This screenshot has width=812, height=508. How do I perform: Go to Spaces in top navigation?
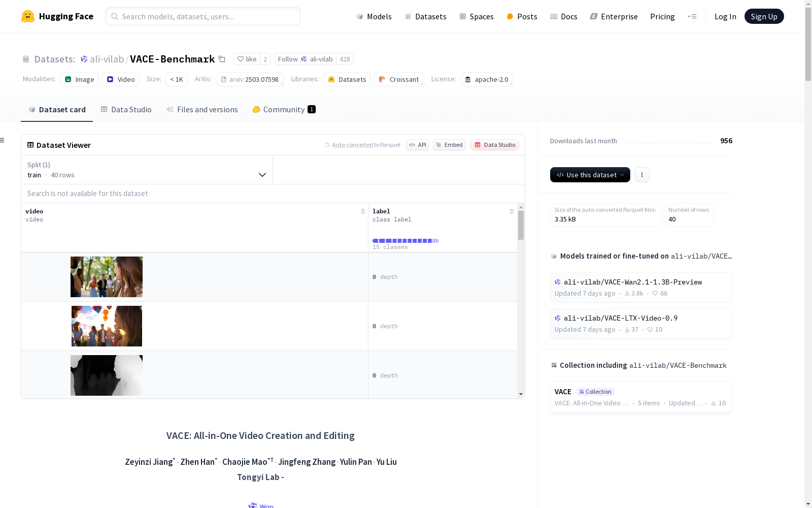pos(477,16)
